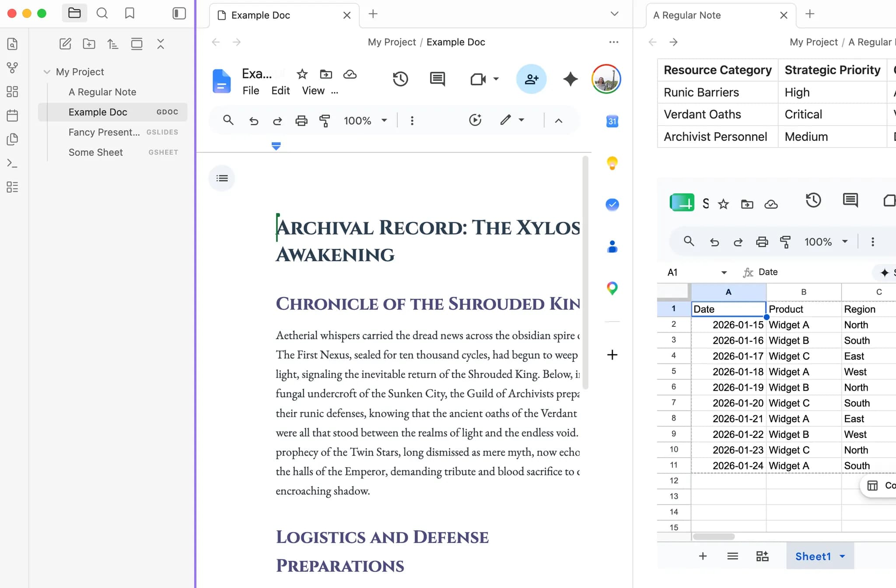The width and height of the screenshot is (896, 588).
Task: Select Example Doc in file tree
Action: pos(112,112)
